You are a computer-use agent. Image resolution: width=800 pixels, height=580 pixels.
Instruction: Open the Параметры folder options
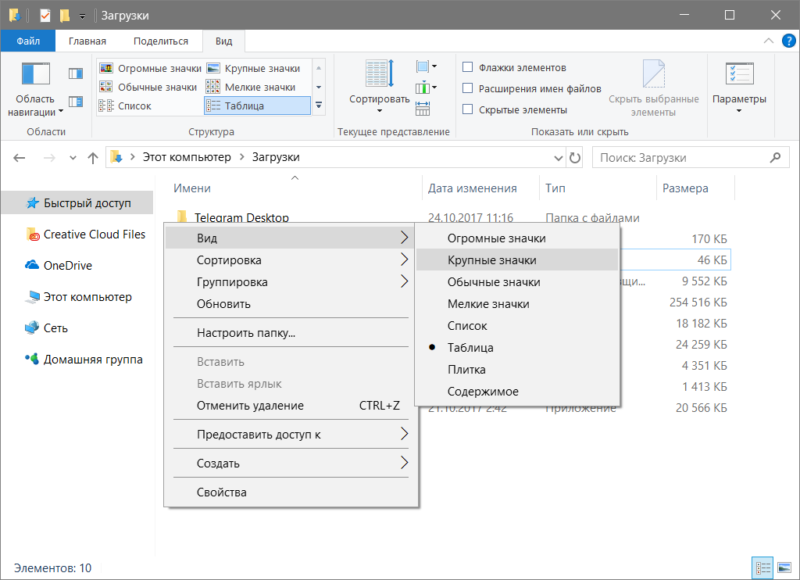coord(739,87)
